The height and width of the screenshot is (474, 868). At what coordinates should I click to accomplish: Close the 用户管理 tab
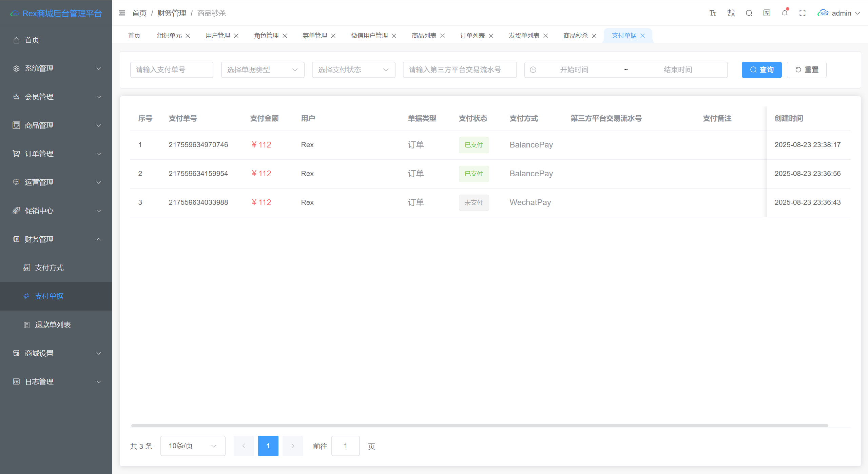(236, 36)
